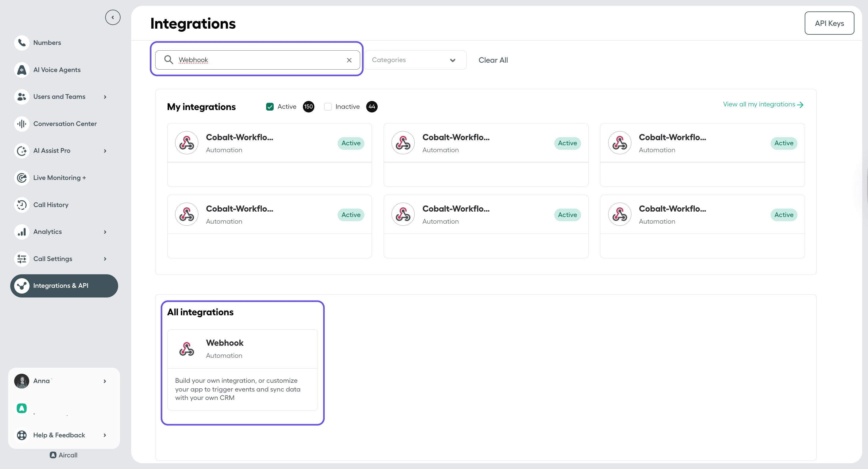
Task: Clear the Webhook search with X icon
Action: (x=349, y=60)
